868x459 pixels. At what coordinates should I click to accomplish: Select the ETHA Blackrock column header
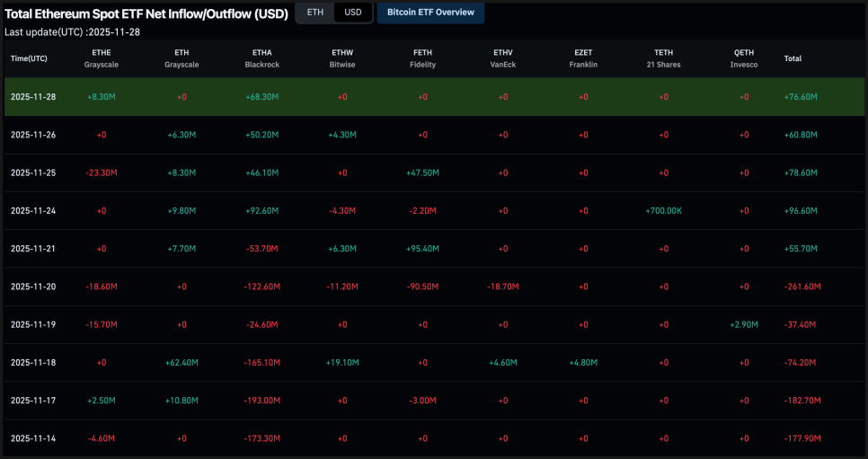click(261, 58)
